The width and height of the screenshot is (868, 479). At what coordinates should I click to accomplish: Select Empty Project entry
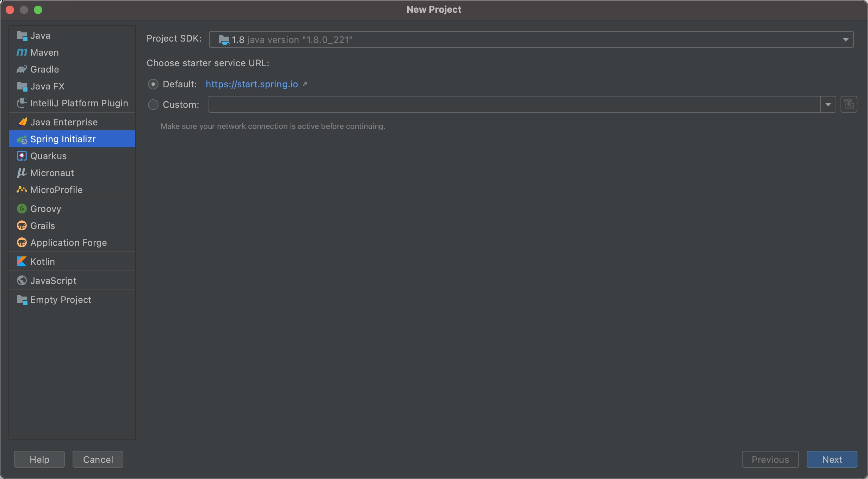point(72,300)
